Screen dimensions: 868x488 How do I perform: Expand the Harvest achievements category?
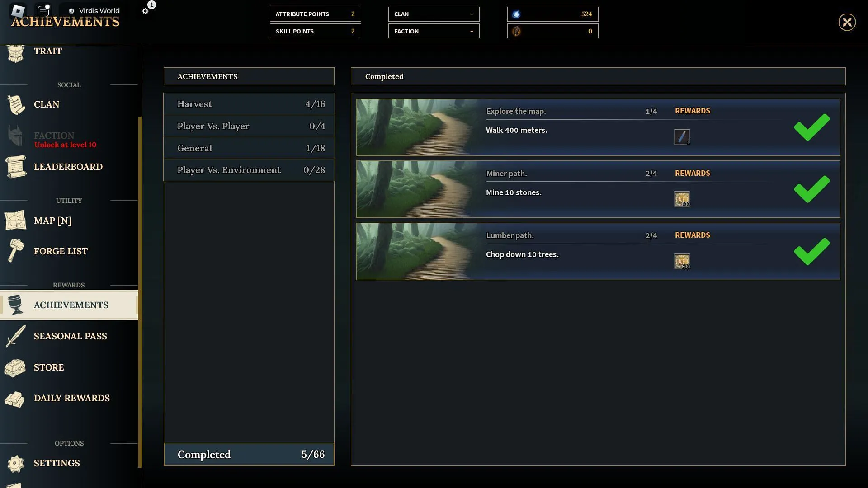249,103
